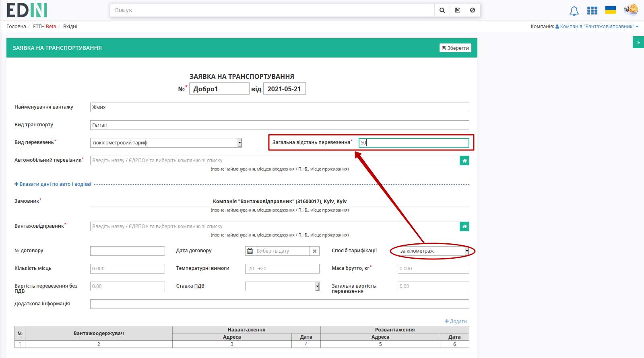Viewport: 644px width, 358px height.
Task: Open the ЕТТН Beta breadcrumb
Action: pyautogui.click(x=44, y=27)
